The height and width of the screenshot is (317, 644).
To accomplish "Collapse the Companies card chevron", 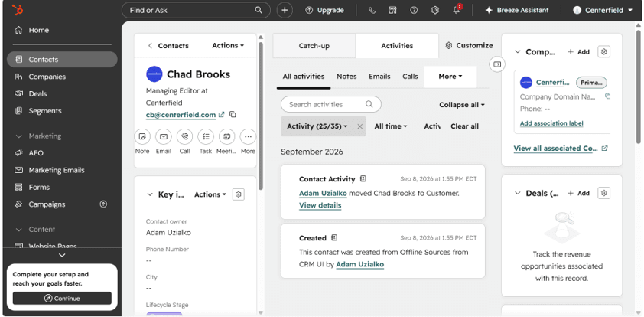I will click(x=518, y=52).
